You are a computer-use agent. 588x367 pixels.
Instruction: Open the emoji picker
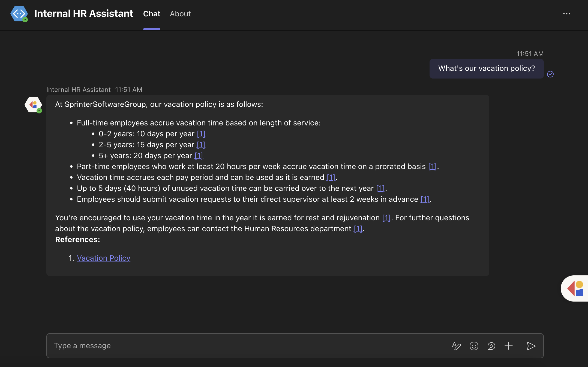[x=474, y=346]
